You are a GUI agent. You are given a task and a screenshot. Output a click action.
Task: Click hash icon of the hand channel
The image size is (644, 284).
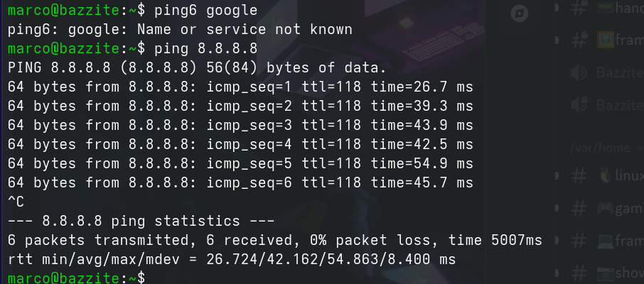click(579, 7)
